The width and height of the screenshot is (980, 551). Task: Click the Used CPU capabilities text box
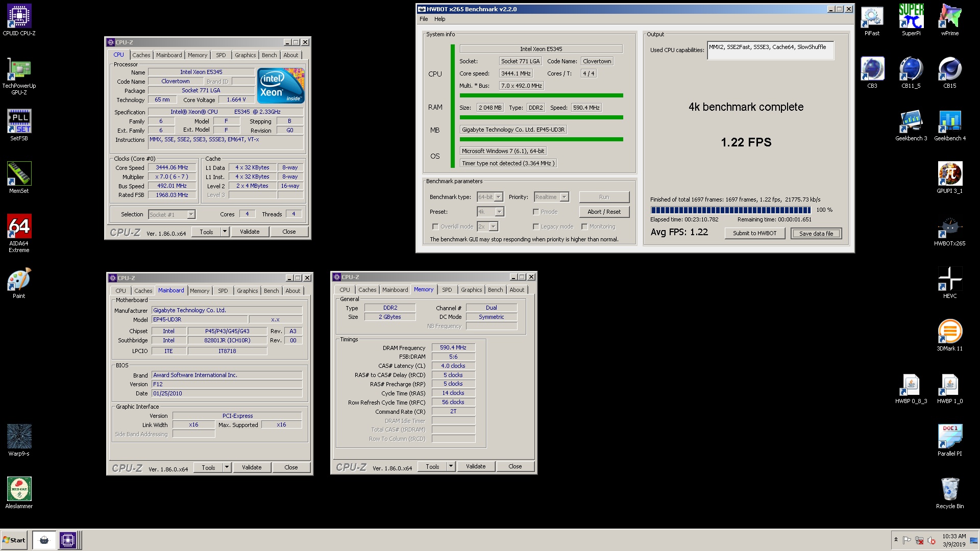tap(770, 51)
